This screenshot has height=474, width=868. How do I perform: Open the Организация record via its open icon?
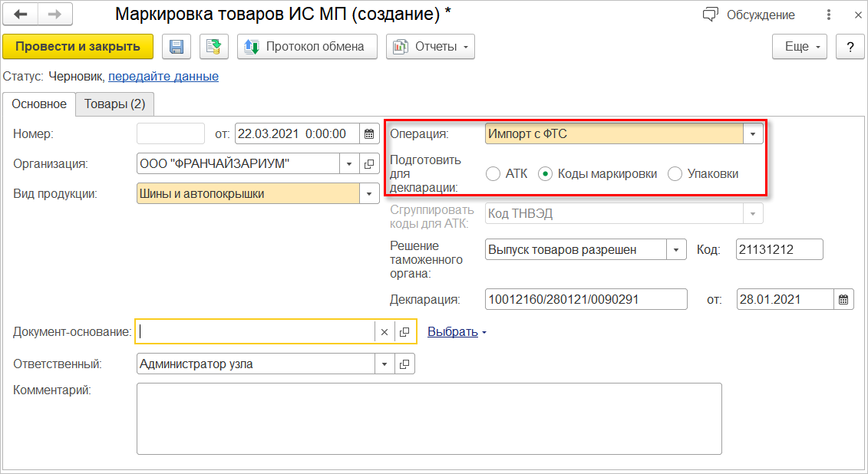[x=368, y=163]
